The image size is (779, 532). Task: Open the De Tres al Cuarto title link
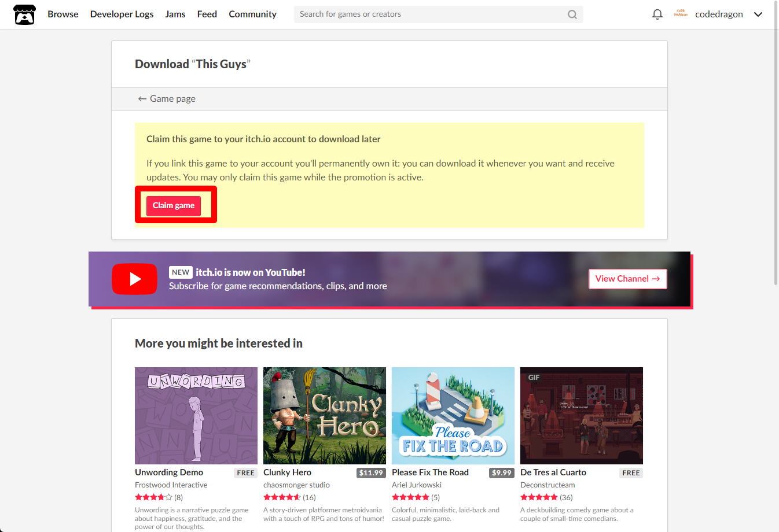point(553,472)
